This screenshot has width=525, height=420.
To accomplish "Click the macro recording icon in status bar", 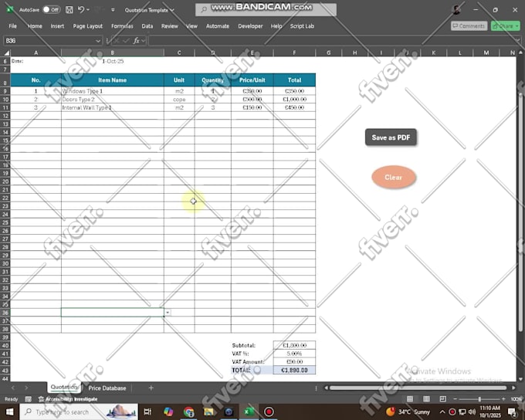I will pyautogui.click(x=29, y=399).
